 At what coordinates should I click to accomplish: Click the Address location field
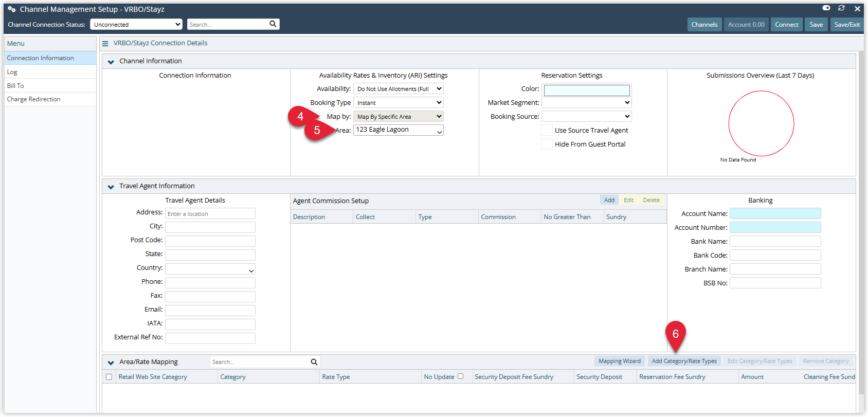[210, 213]
